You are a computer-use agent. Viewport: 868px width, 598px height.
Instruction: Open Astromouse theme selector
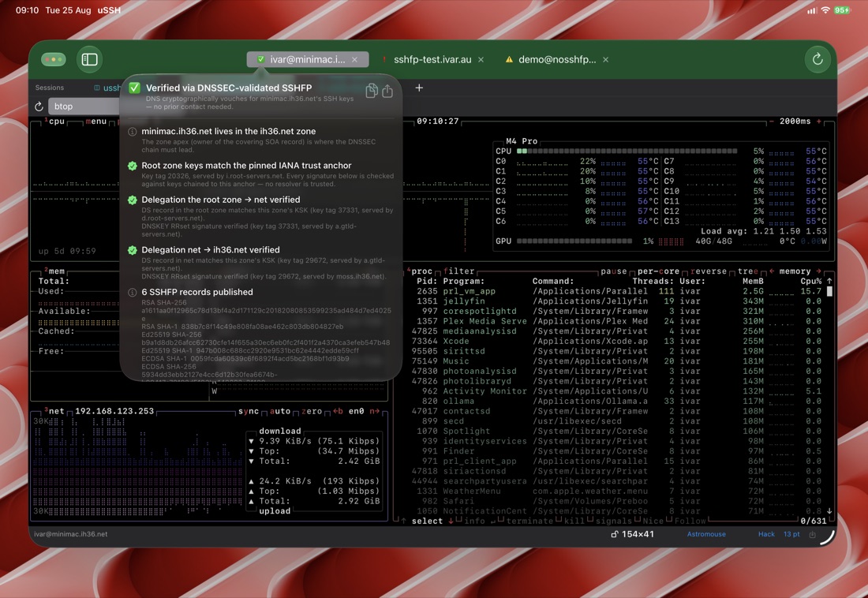[x=706, y=534]
